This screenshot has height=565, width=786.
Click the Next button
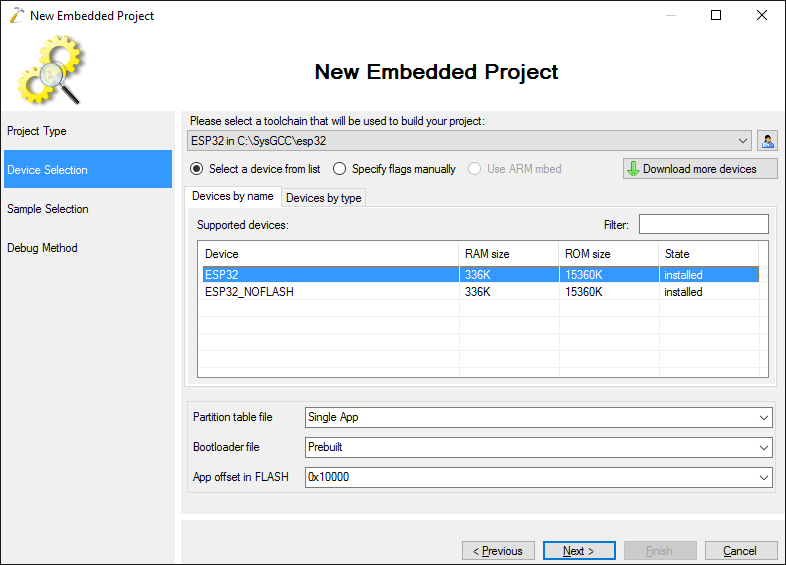click(x=579, y=551)
